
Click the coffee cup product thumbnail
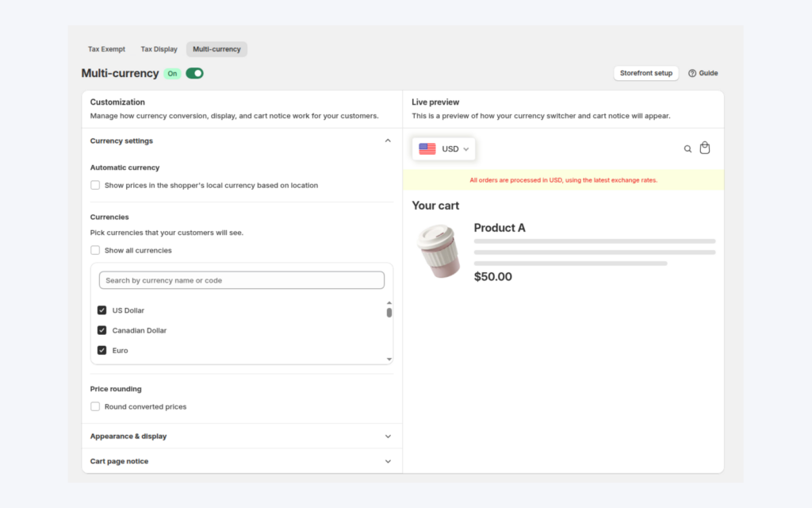(439, 251)
